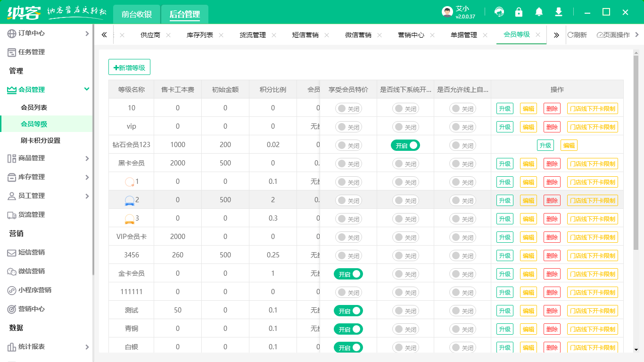The height and width of the screenshot is (362, 644).
Task: Open 会员列表 in the sidebar
Action: coord(34,107)
